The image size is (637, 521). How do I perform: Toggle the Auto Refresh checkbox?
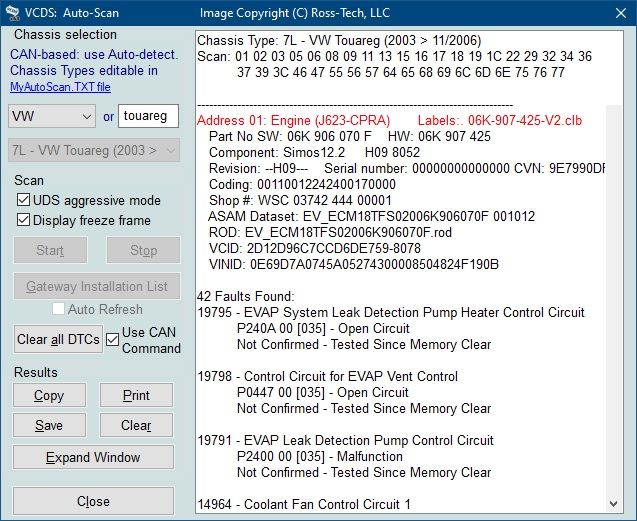[x=58, y=309]
